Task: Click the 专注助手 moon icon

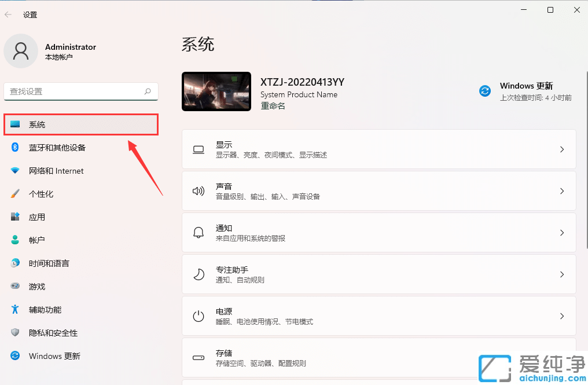Action: [199, 274]
